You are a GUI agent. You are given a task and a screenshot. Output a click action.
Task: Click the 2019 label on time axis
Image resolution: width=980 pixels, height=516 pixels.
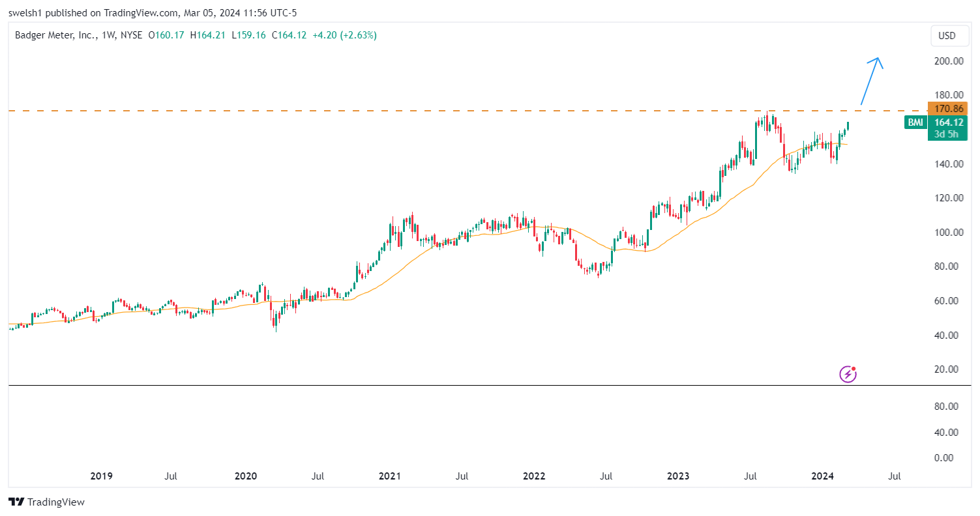(101, 476)
